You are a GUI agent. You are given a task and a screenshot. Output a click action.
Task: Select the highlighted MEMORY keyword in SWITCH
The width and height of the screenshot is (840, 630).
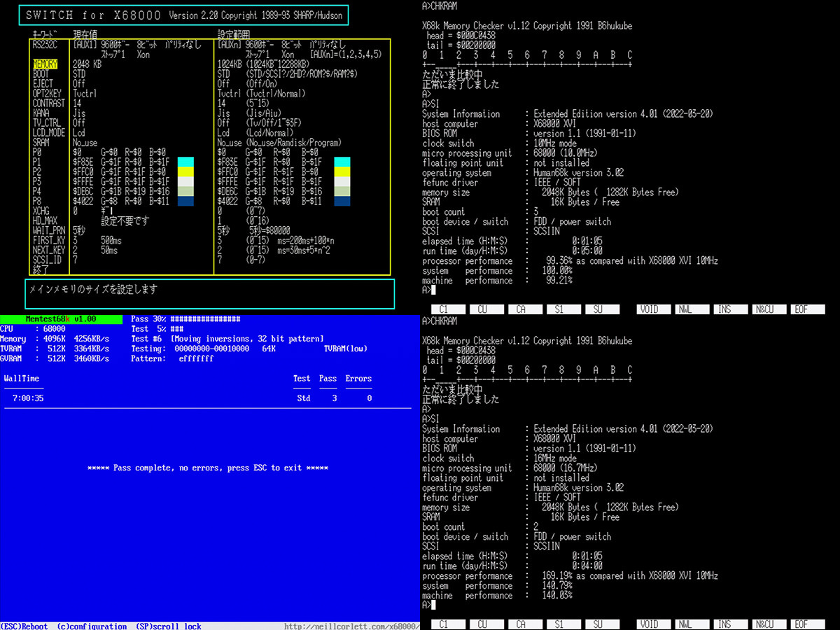pos(44,64)
